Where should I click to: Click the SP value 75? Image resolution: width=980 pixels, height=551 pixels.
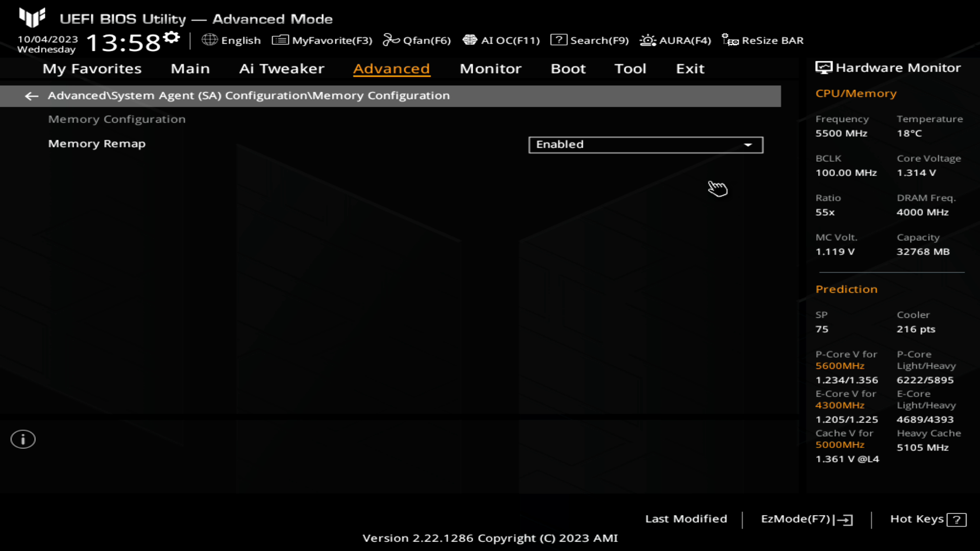pyautogui.click(x=822, y=329)
